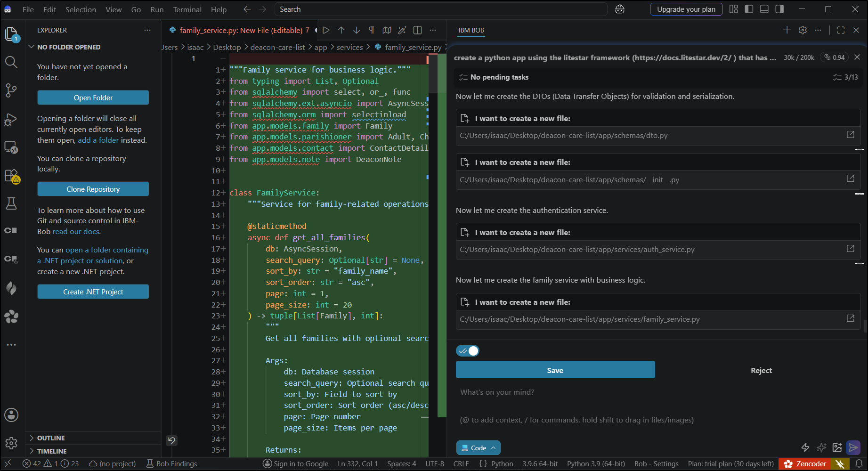
Task: Open the Terminal menu
Action: [187, 9]
